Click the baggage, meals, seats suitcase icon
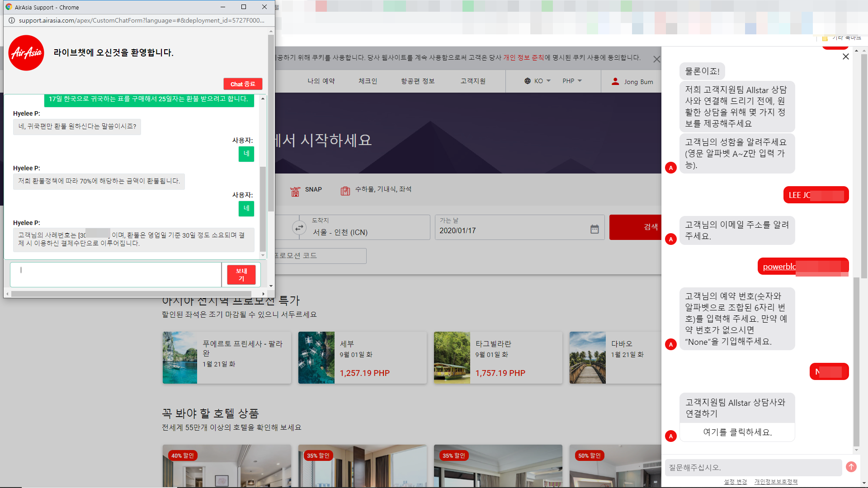This screenshot has height=488, width=868. click(345, 191)
